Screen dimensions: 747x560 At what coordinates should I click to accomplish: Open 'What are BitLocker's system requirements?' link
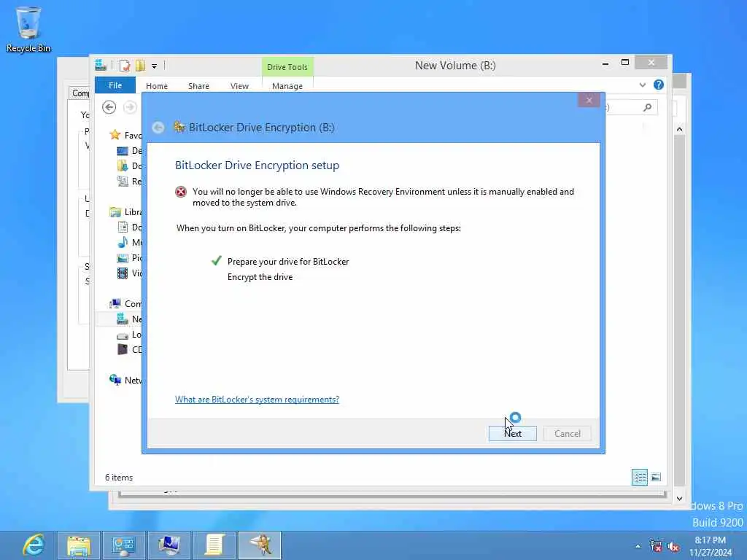coord(257,400)
